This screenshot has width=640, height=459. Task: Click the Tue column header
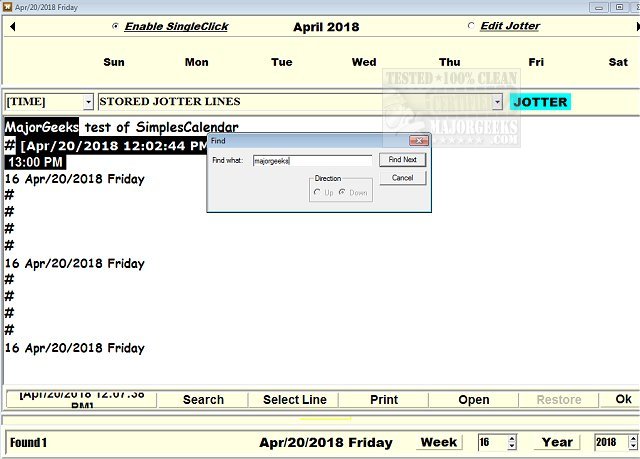coord(282,62)
